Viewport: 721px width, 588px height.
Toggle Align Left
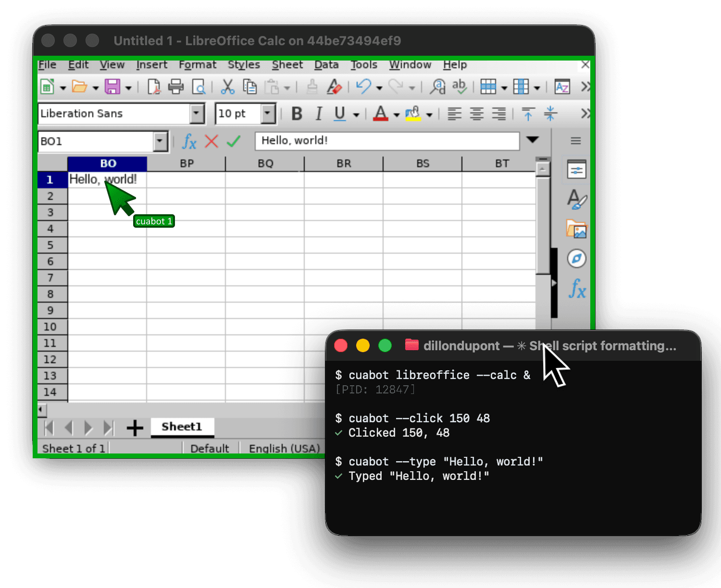(x=454, y=114)
